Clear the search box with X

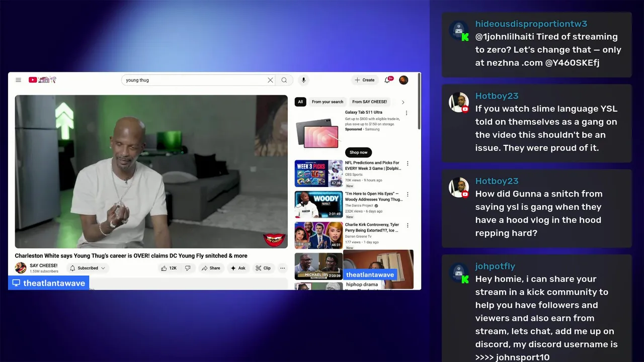tap(270, 80)
